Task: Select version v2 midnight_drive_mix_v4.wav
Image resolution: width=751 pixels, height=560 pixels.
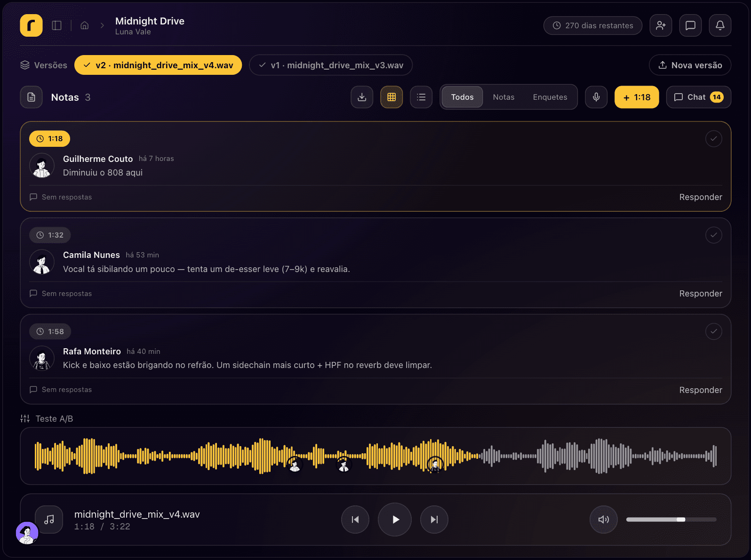Action: [158, 65]
